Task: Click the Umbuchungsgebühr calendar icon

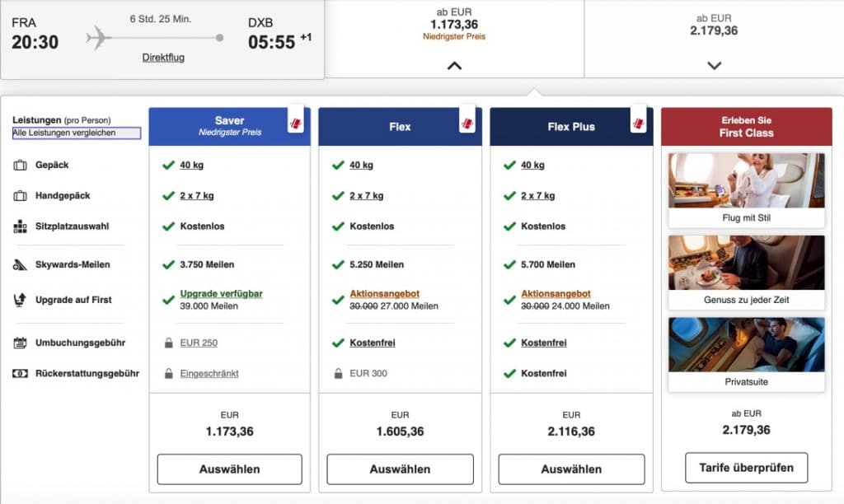Action: point(21,343)
